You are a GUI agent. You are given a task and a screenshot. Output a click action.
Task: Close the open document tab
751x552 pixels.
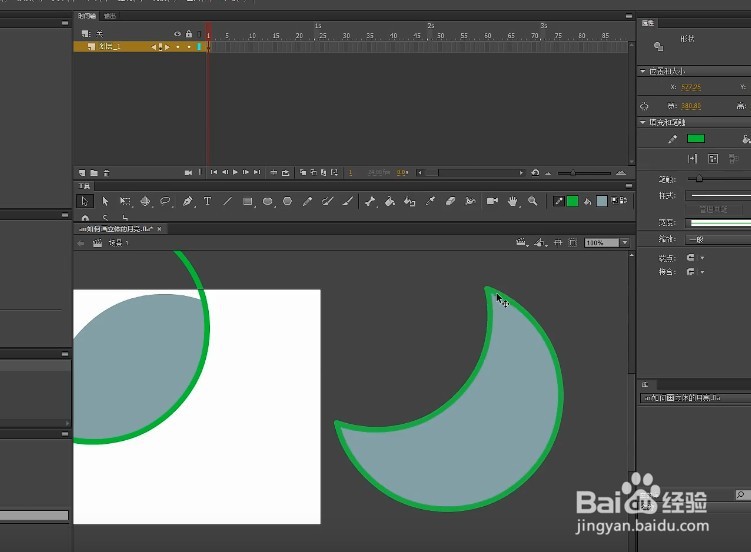point(159,229)
